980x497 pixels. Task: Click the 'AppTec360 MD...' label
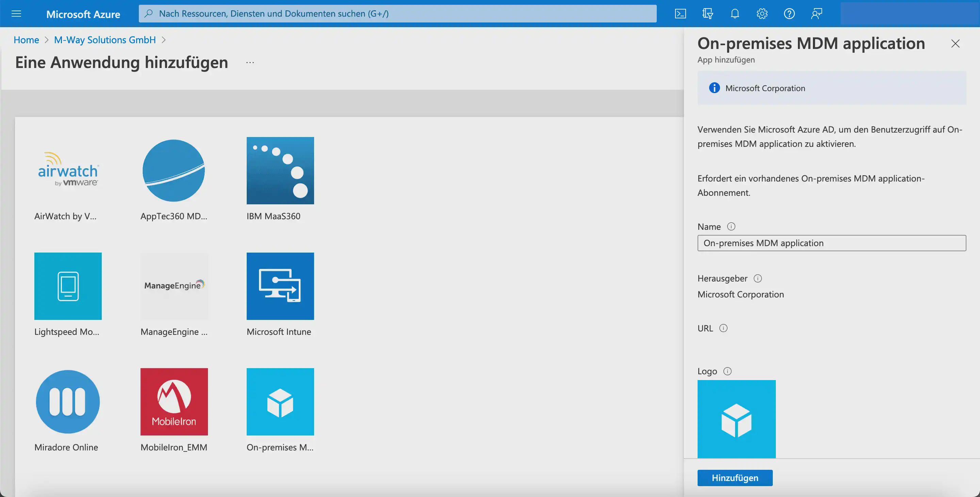tap(174, 216)
